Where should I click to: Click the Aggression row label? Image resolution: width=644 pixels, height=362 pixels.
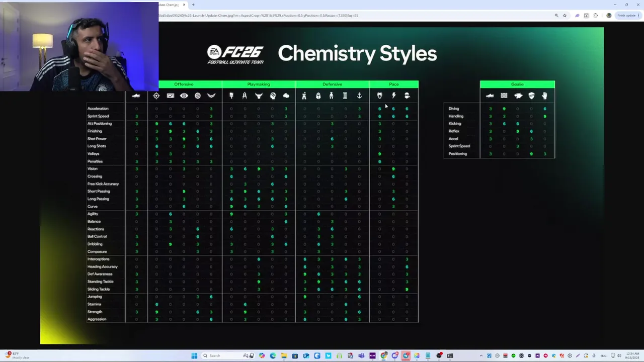pos(97,319)
